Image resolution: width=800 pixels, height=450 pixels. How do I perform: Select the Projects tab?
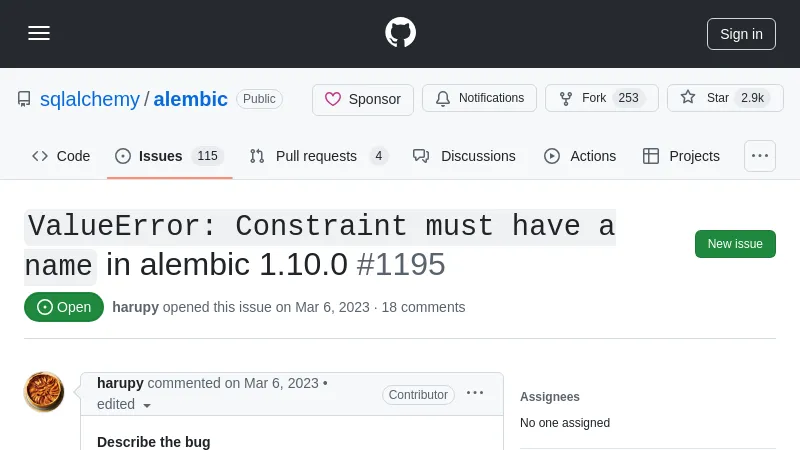681,156
